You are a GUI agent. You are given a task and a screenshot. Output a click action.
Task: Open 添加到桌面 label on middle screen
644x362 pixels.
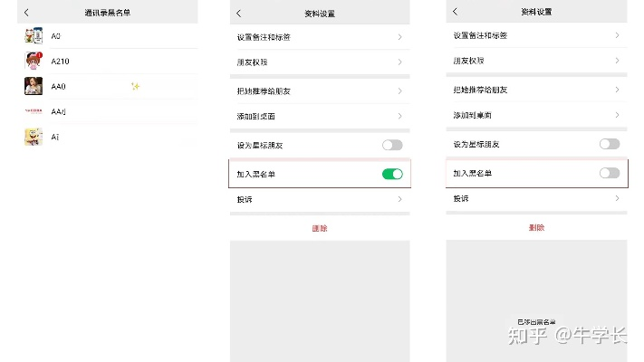click(255, 117)
